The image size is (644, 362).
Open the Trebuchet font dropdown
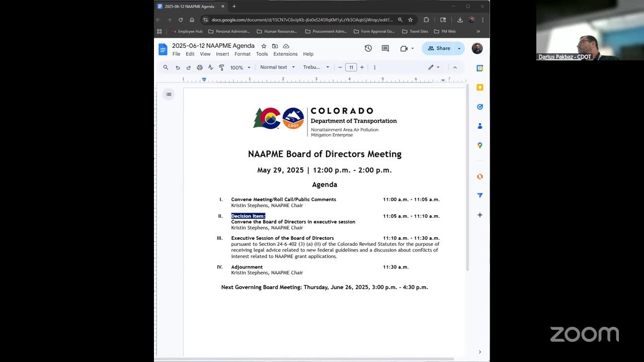[x=316, y=67]
